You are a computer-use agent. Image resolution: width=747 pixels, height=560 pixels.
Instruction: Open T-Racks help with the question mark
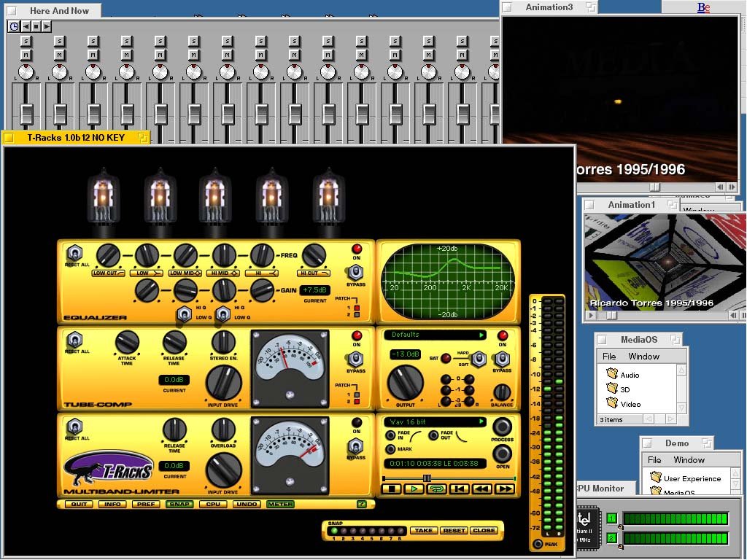coord(362,505)
